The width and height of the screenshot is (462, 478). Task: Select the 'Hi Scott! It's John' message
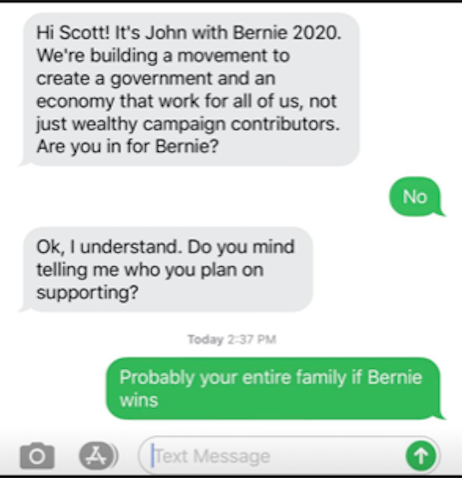(x=189, y=89)
